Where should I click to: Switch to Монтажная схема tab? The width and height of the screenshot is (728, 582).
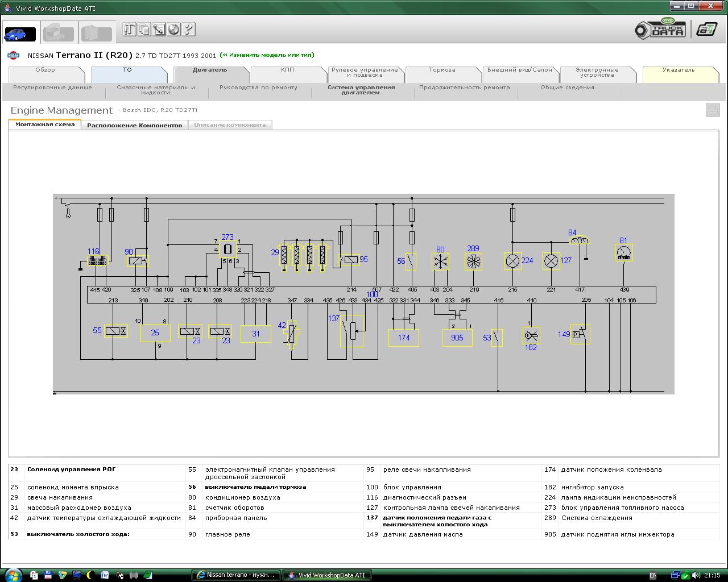click(45, 124)
